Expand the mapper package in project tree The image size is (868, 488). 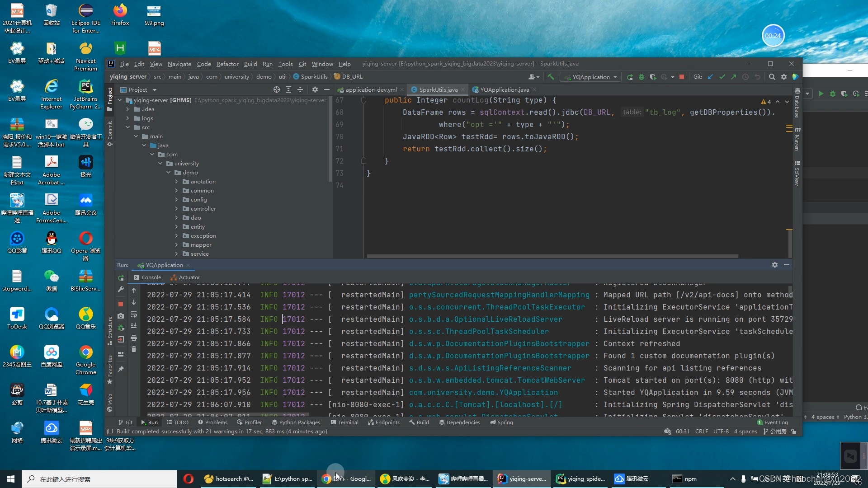pos(176,244)
